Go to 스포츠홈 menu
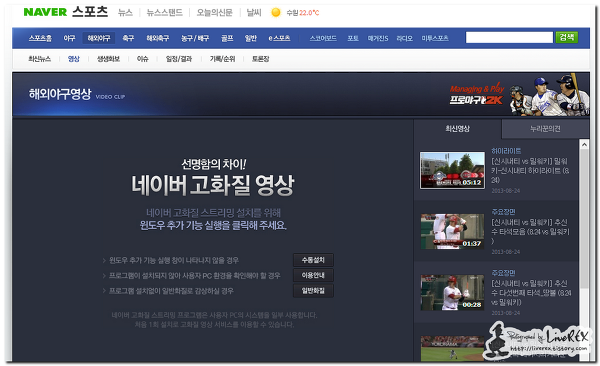This screenshot has height=366, width=600. tap(40, 38)
